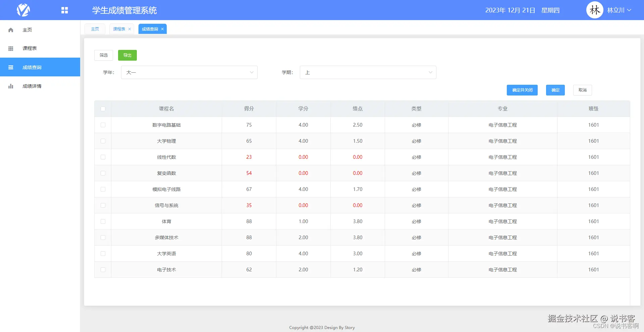Check the 大学物理 row checkbox
Viewport: 644px width, 332px height.
103,141
